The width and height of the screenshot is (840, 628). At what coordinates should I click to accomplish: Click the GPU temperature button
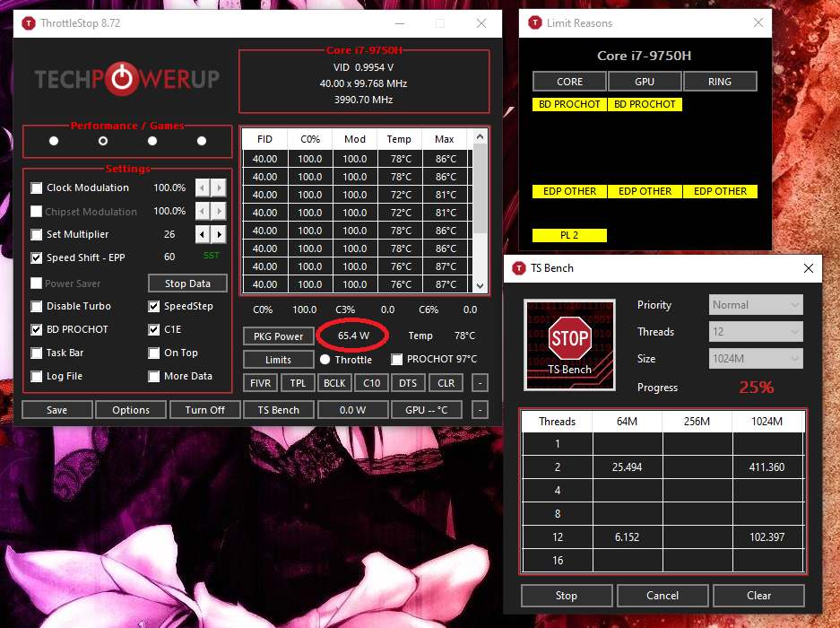click(427, 410)
